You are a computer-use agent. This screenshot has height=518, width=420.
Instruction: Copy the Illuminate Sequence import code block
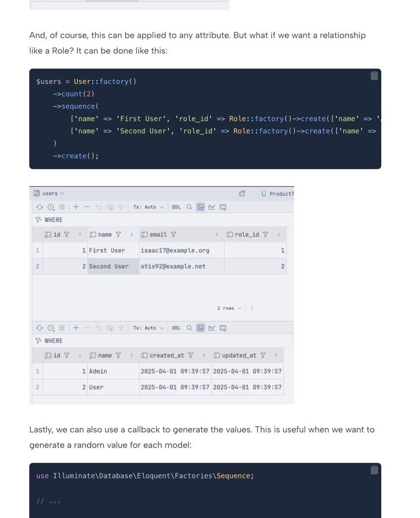point(374,470)
